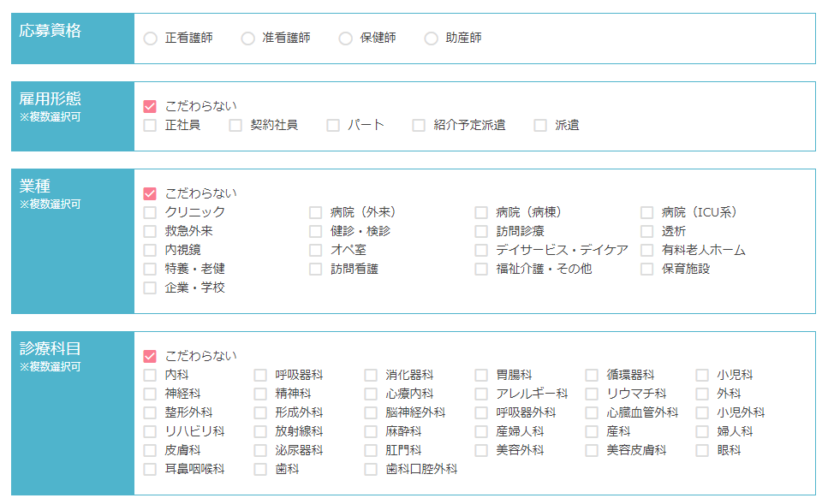Select the 胃腸科 checkbox
Screen dimensions: 828x504
pos(481,376)
